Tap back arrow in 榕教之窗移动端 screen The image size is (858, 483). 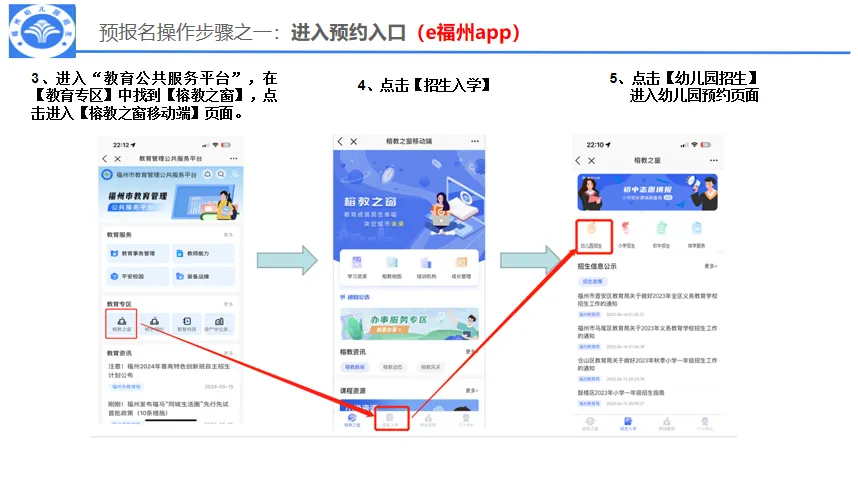[340, 141]
